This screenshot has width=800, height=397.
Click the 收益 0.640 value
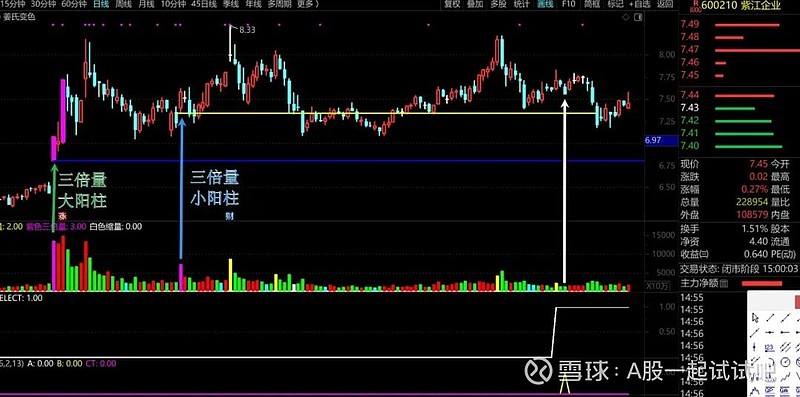point(757,254)
